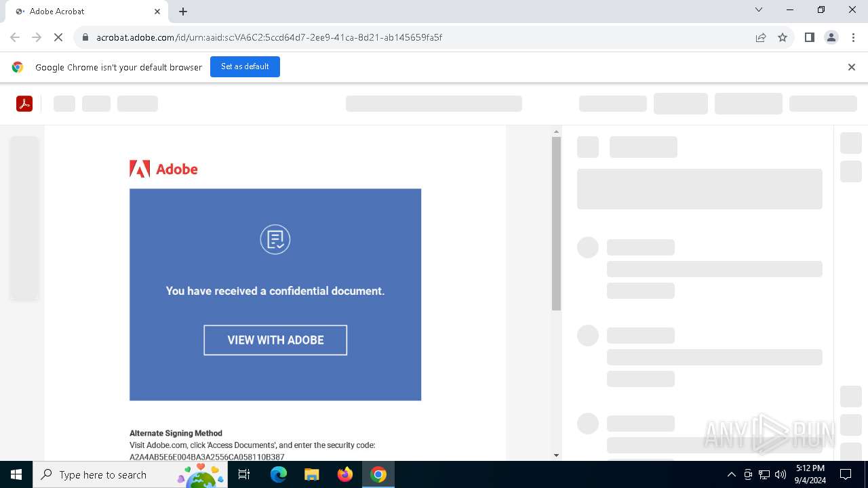Click the Chrome logo in the notification bar
Screen dimensions: 868x488
[x=18, y=67]
